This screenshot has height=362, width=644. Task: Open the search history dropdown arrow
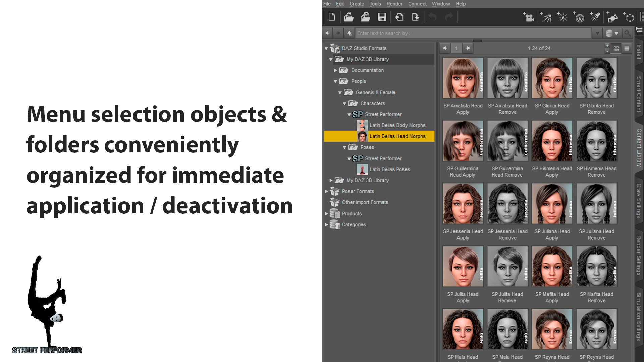click(597, 33)
